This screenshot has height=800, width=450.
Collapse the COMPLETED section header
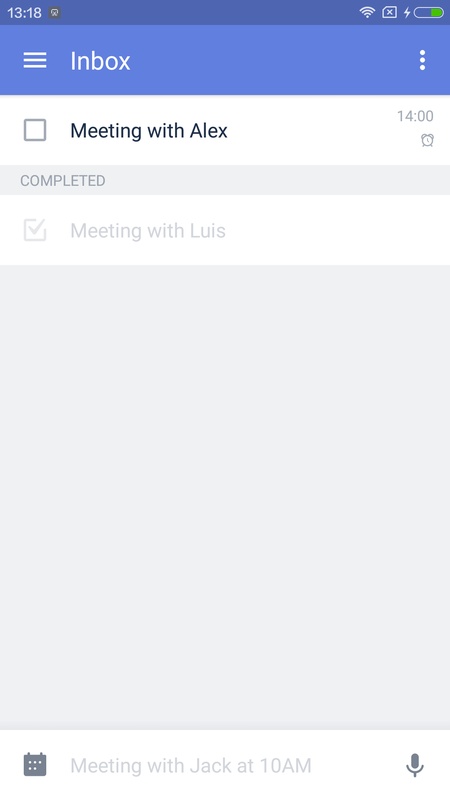coord(225,180)
